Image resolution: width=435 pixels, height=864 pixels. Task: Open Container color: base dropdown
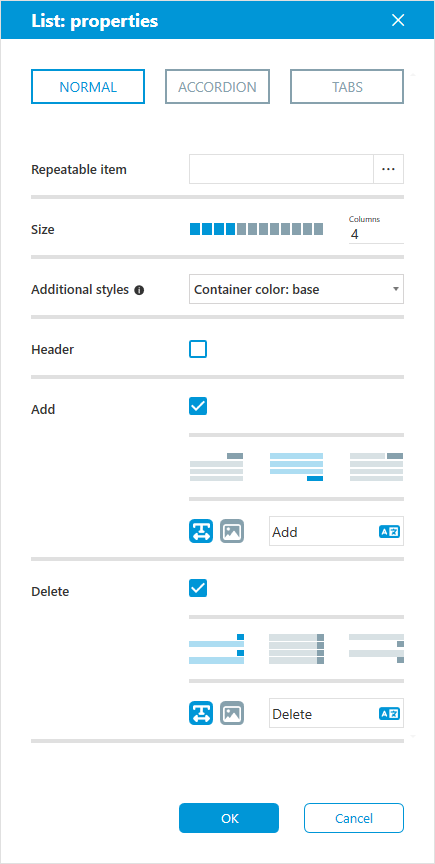click(296, 289)
